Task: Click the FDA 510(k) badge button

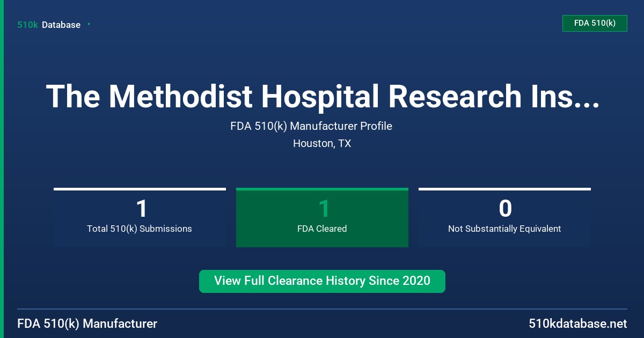Action: 595,23
